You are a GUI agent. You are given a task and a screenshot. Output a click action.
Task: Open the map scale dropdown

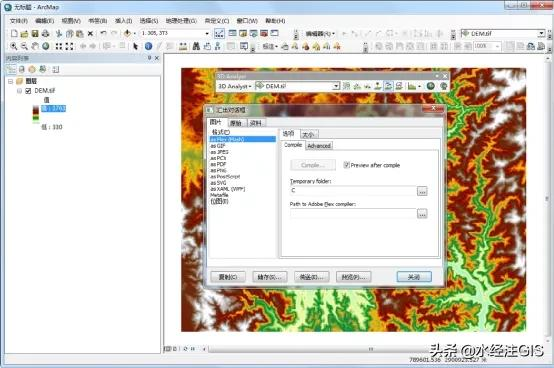(x=207, y=34)
